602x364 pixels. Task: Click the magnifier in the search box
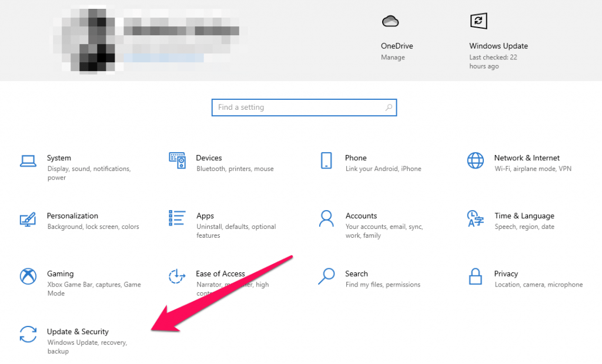(x=388, y=107)
